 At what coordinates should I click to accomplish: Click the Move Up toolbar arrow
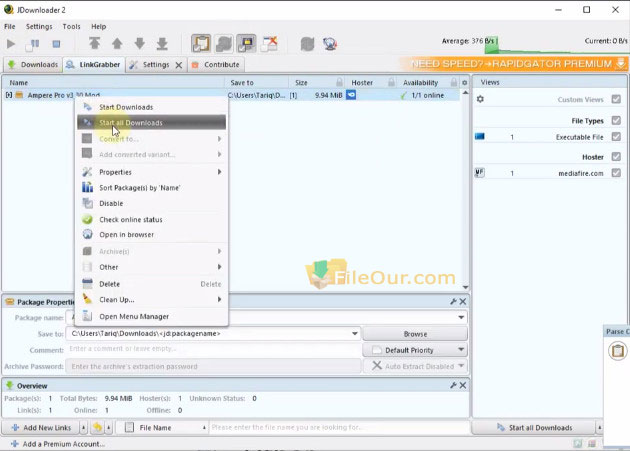(x=117, y=43)
